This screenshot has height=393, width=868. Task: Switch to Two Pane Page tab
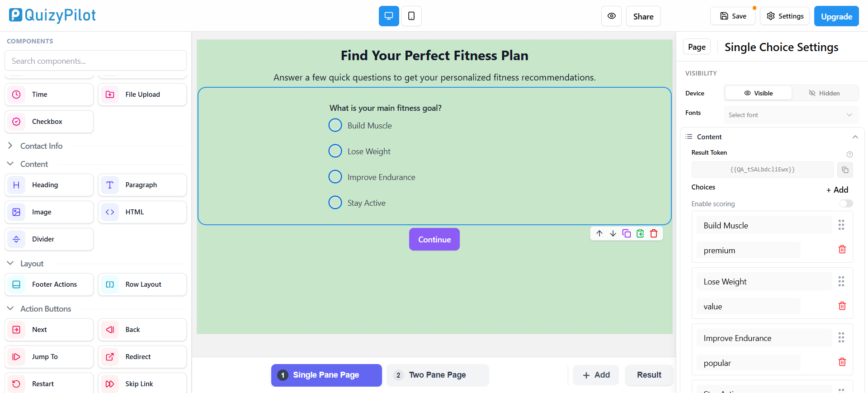[438, 375]
